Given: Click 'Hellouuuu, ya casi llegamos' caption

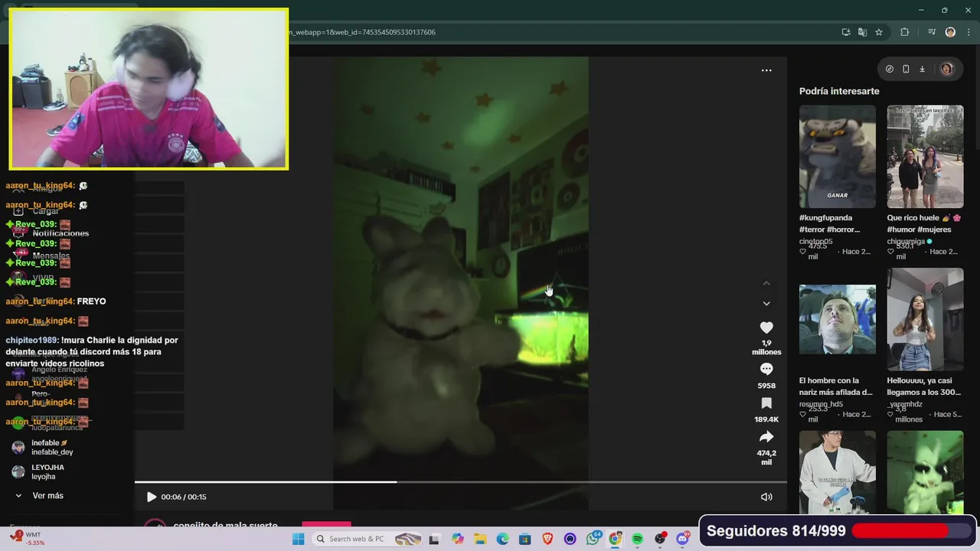Looking at the screenshot, I should pyautogui.click(x=924, y=386).
